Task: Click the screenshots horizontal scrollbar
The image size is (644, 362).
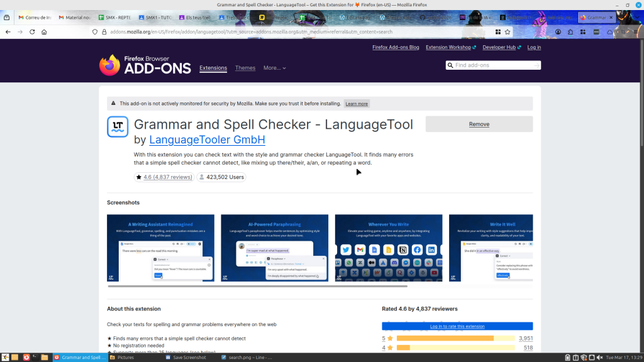Action: 257,286
